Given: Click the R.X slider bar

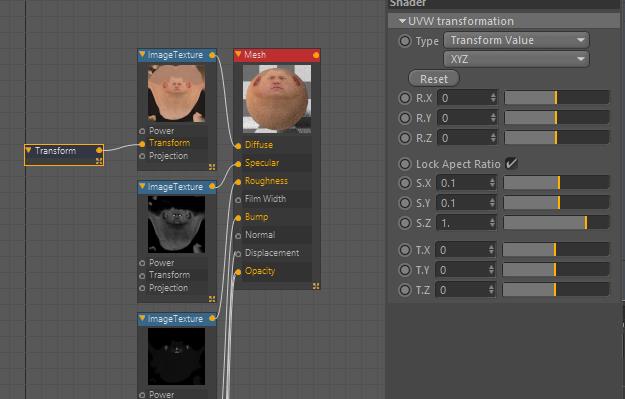Looking at the screenshot, I should (x=557, y=98).
